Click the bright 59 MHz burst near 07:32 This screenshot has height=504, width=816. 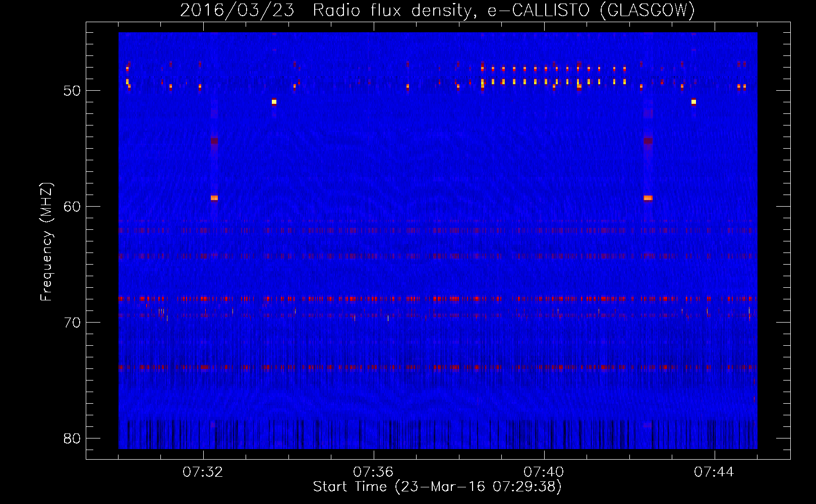pyautogui.click(x=214, y=198)
